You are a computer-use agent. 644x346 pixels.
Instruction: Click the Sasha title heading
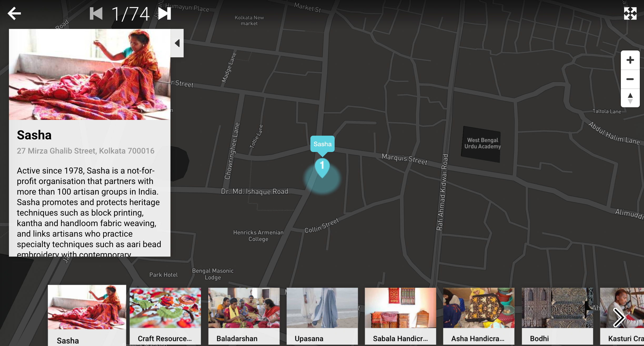[34, 135]
